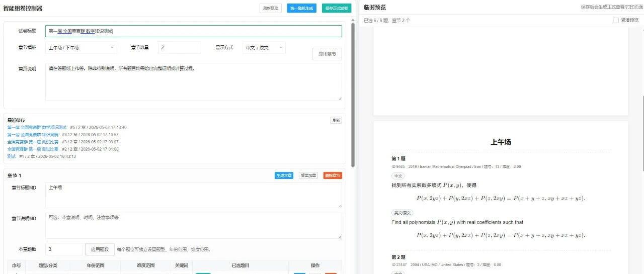Click the green 保存正式试卷 button
644x274 pixels.
337,8
